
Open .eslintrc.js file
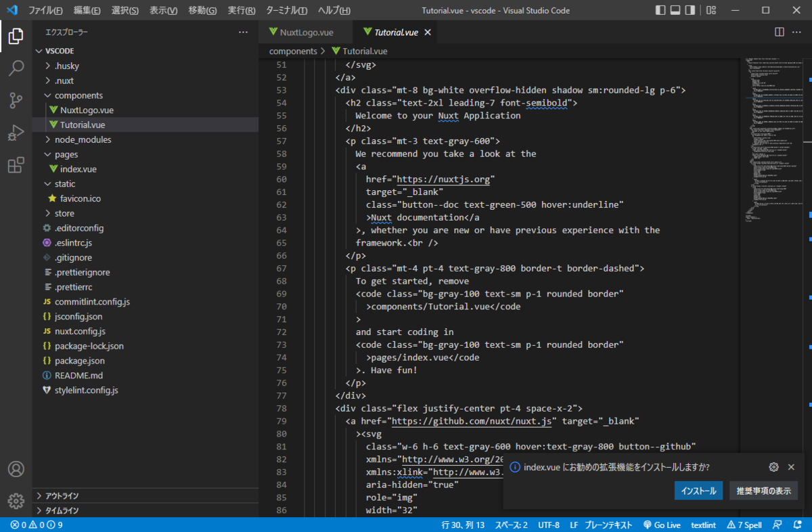click(x=145, y=242)
